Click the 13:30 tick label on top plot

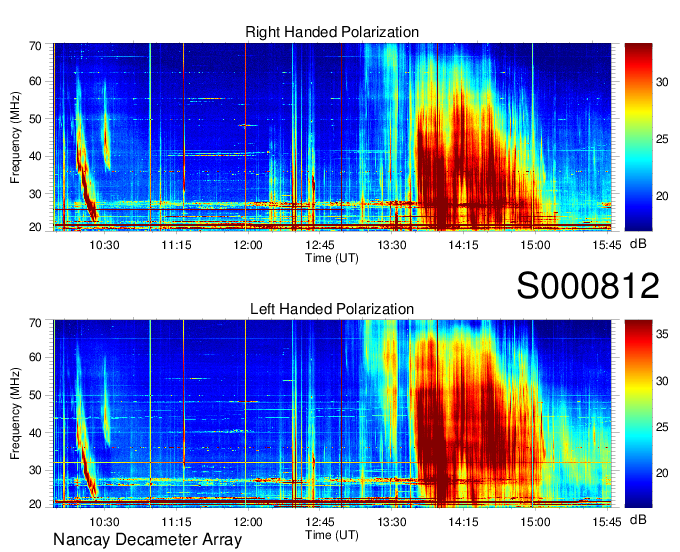(x=392, y=245)
